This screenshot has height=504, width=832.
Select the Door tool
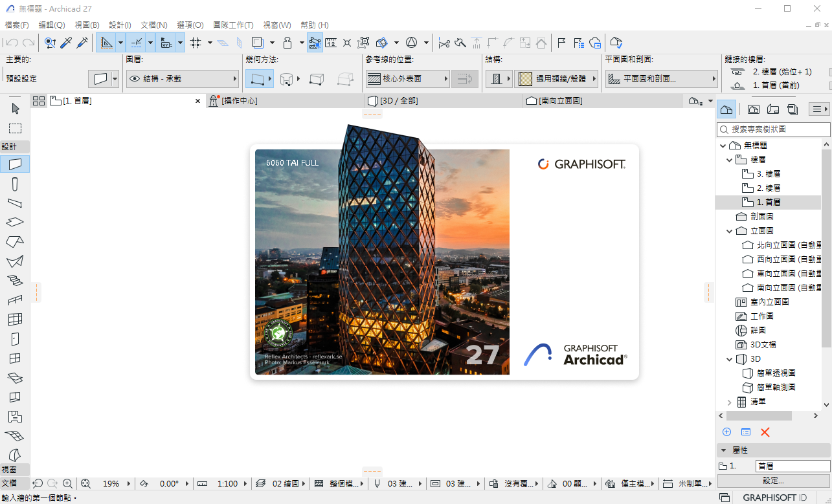[15, 338]
